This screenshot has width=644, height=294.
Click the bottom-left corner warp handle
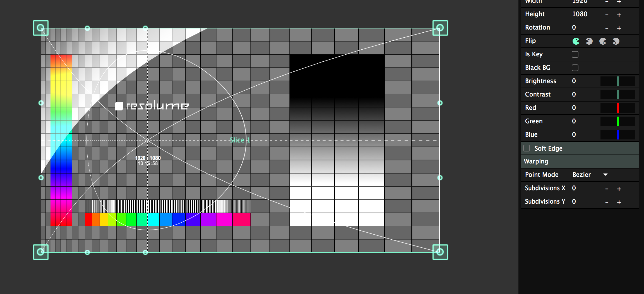click(41, 252)
